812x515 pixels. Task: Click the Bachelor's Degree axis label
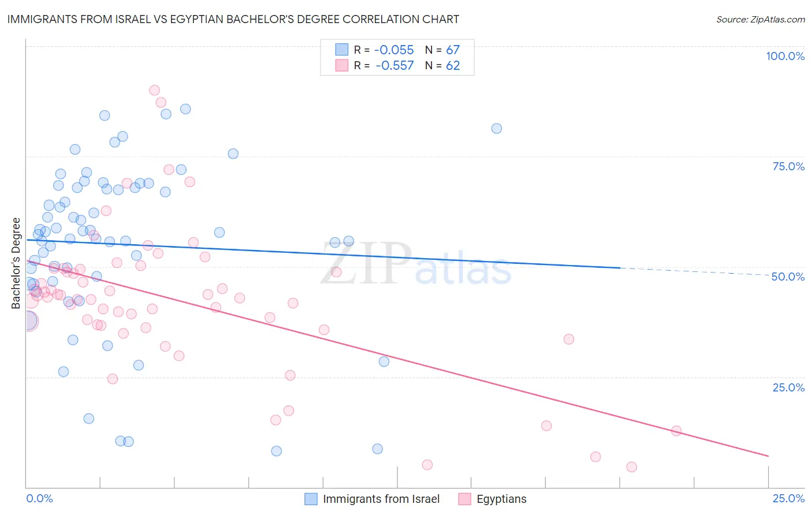[16, 263]
